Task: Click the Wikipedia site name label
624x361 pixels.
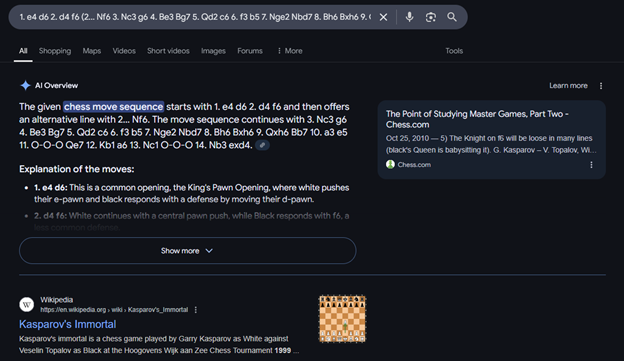Action: click(57, 300)
